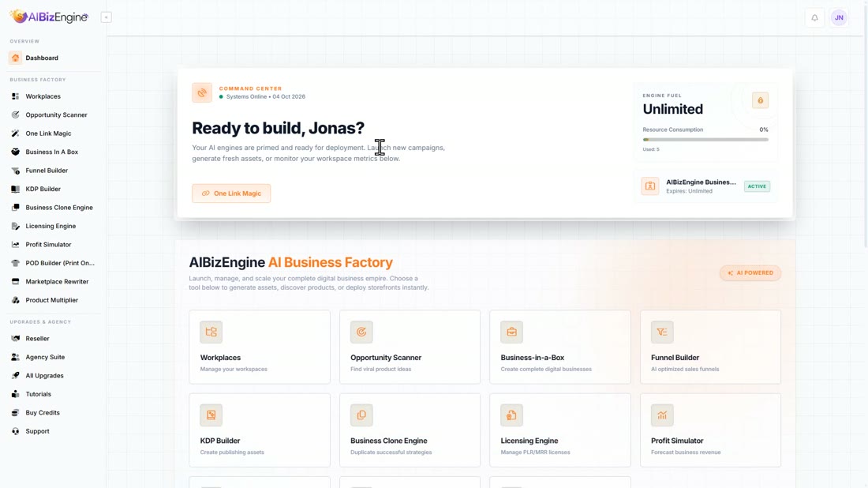Click the Profit Simulator chart icon in the sidebar

16,244
